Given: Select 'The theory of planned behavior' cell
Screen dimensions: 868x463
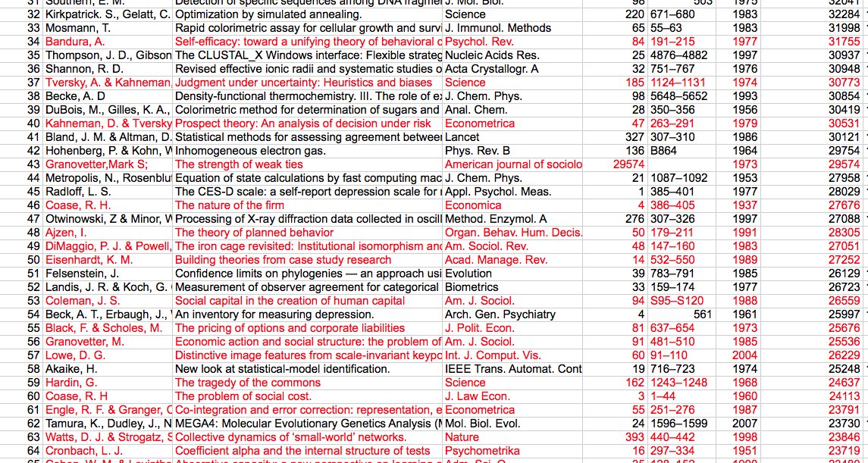Looking at the screenshot, I should pos(308,233).
